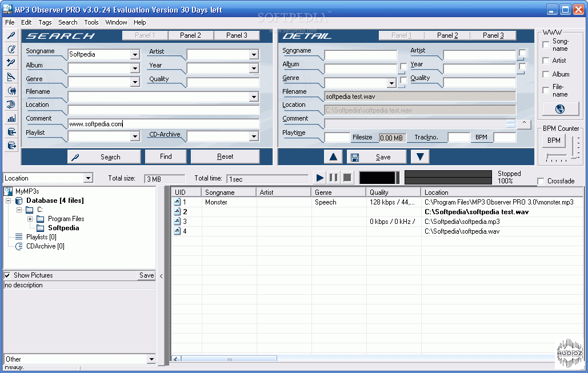The image size is (588, 373).
Task: Click the music note icon for UID 4
Action: click(177, 231)
